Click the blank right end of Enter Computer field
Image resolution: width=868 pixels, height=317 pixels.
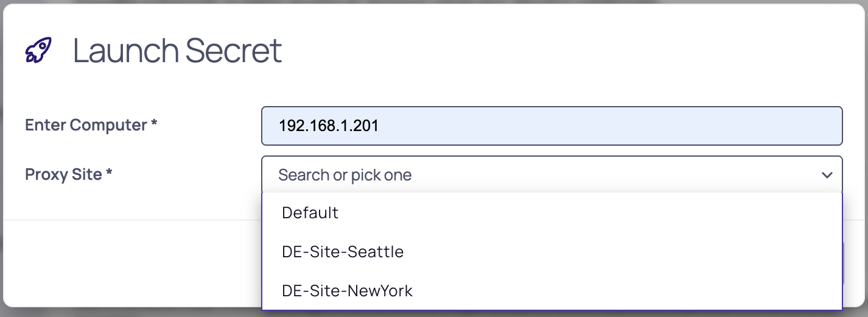[x=761, y=126]
